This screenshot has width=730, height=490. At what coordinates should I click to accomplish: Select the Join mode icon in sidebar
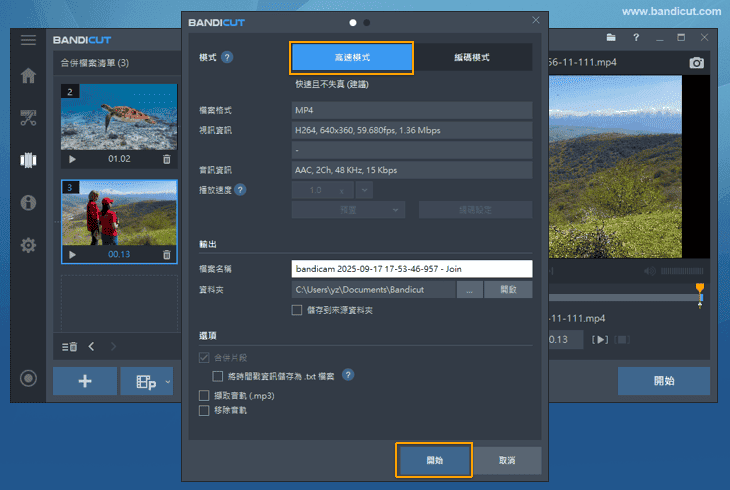pos(28,160)
